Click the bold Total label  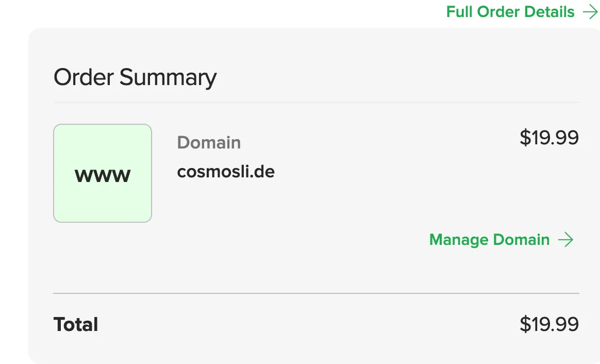[x=76, y=325]
